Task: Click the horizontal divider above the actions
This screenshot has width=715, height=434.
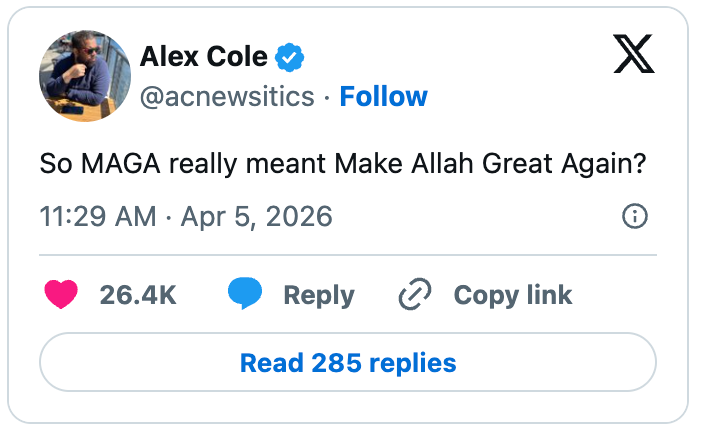Action: 348,255
